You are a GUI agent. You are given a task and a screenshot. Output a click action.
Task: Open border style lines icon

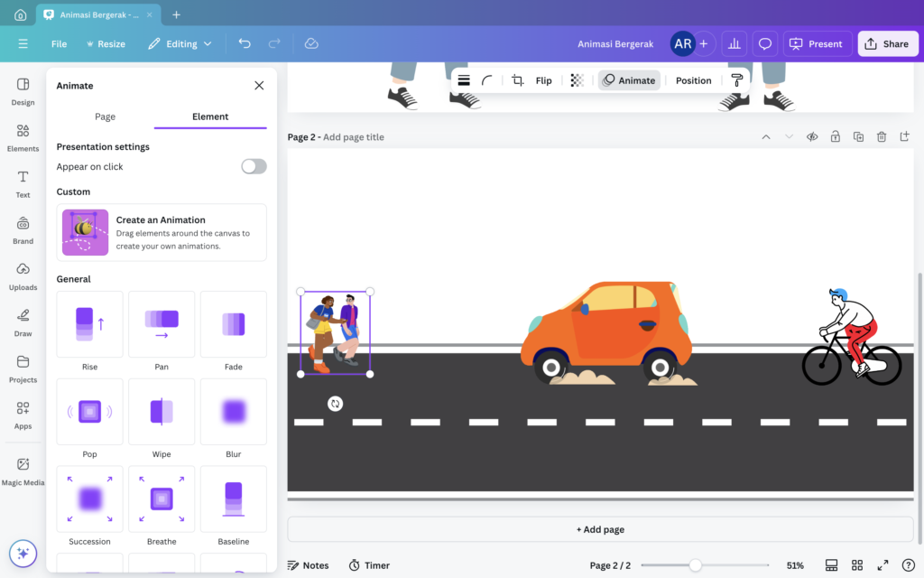(464, 80)
